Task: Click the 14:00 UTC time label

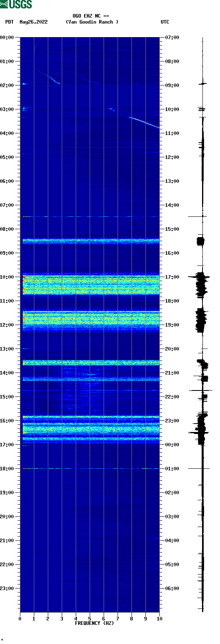Action: tap(172, 205)
